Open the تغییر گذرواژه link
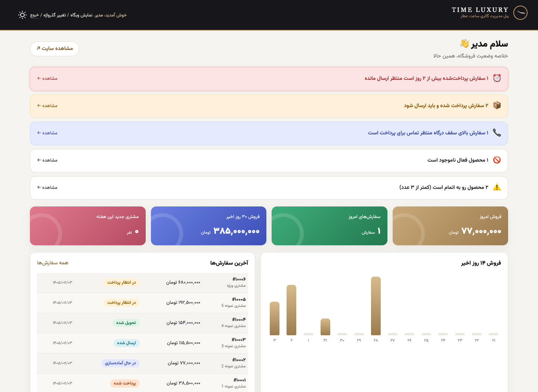The image size is (538, 392). [x=55, y=15]
